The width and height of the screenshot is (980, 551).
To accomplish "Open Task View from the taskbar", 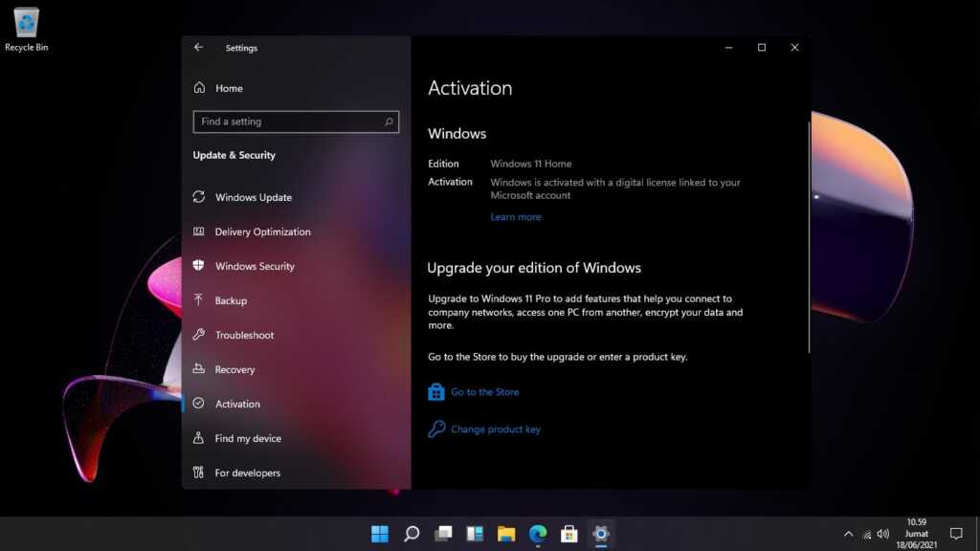I will (x=443, y=534).
